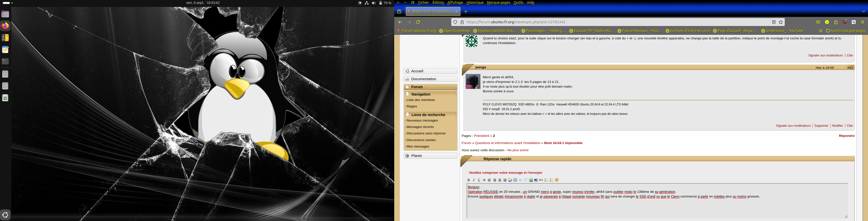Go back to the previous page
Screen dimensions: 868x221
tap(400, 22)
